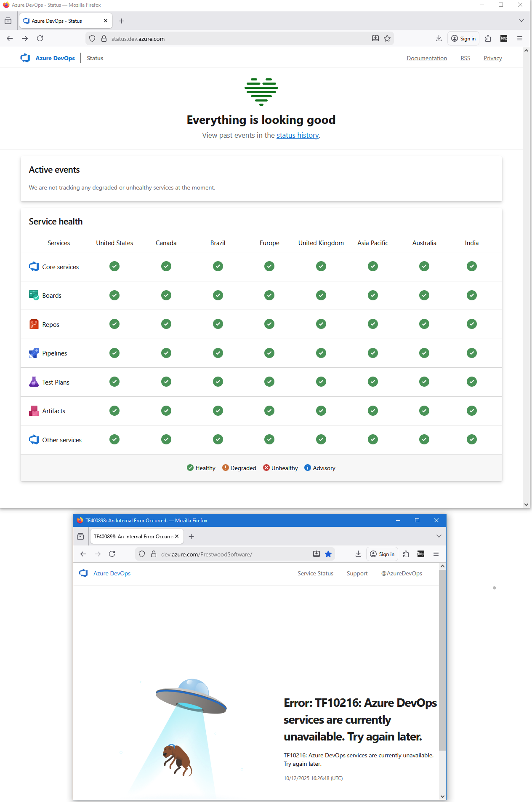Click the Azure DevOps logo in status page header
The image size is (532, 802).
25,58
